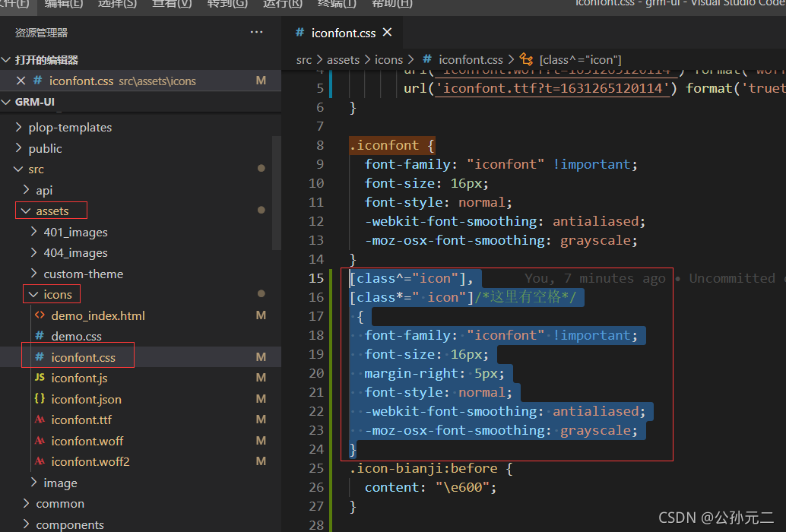Screen dimensions: 786x532
Task: Click the HTML icon beside demo_index.html
Action: point(40,315)
